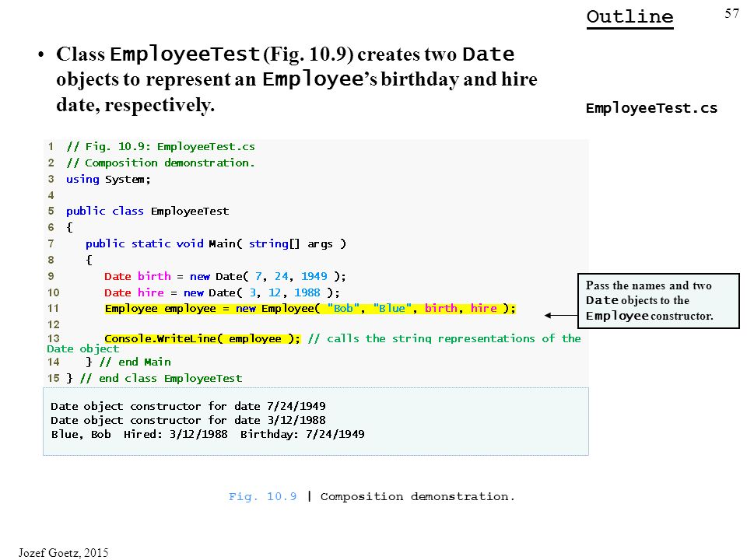Select comment '// Composition demonstration.'

pos(160,163)
